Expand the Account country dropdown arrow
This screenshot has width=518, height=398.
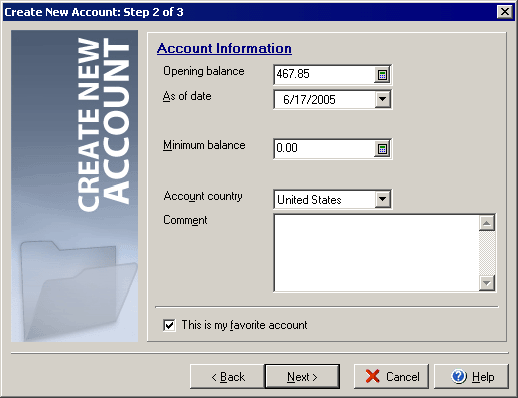(x=382, y=199)
